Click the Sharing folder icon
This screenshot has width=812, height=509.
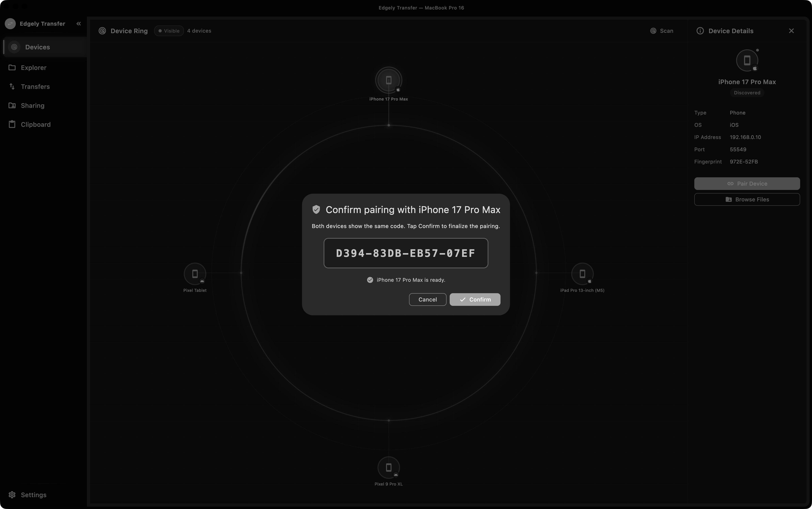[12, 105]
